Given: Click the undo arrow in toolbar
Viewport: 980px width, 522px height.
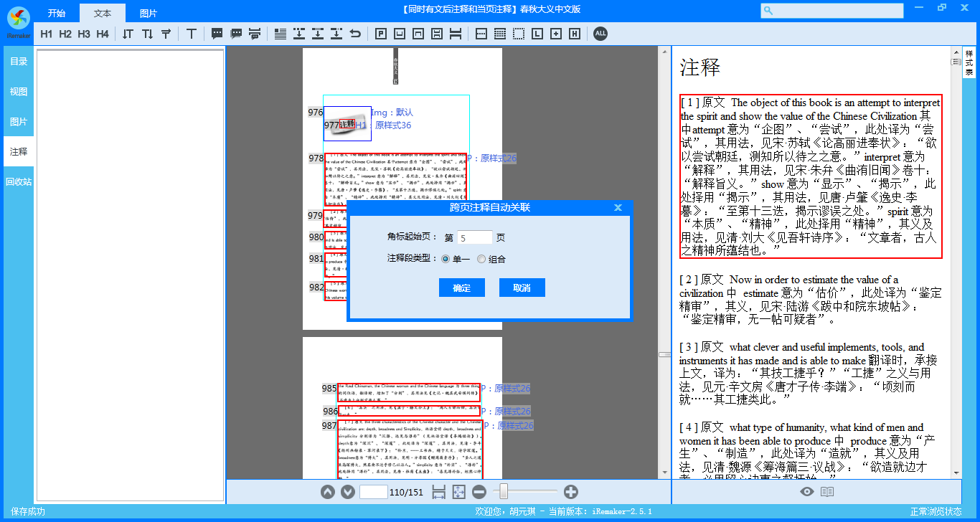Looking at the screenshot, I should tap(355, 34).
